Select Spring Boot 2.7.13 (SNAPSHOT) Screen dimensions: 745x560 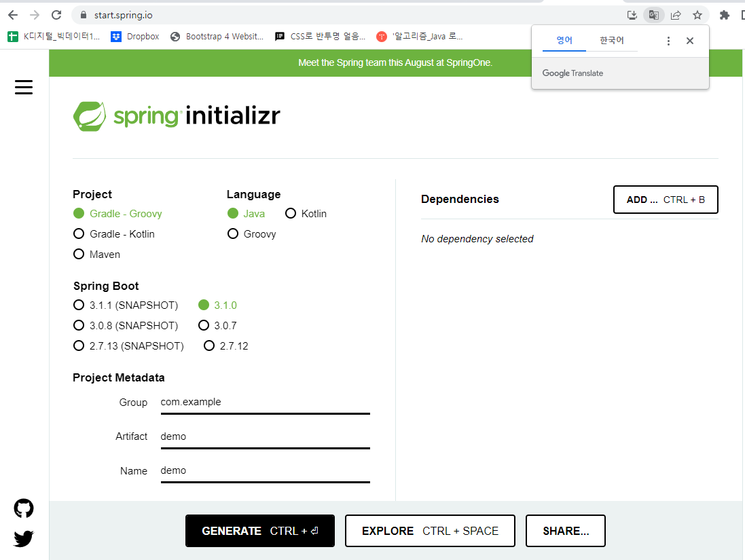tap(129, 346)
